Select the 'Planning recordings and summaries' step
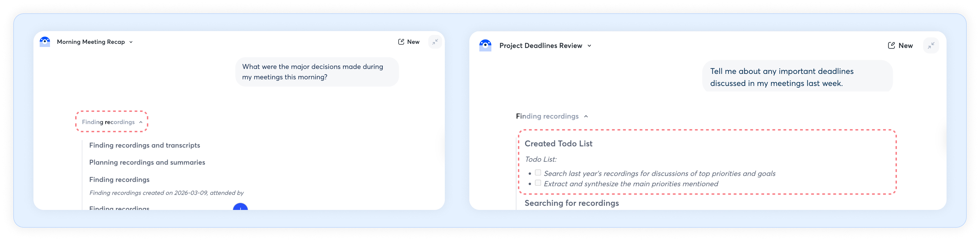Screen dimensions: 980x241 pyautogui.click(x=147, y=163)
